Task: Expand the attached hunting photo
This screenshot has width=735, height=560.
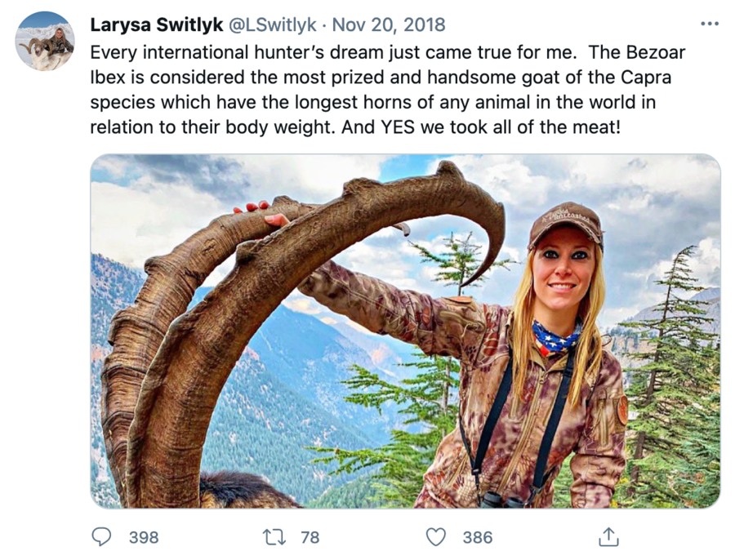Action: click(x=405, y=331)
